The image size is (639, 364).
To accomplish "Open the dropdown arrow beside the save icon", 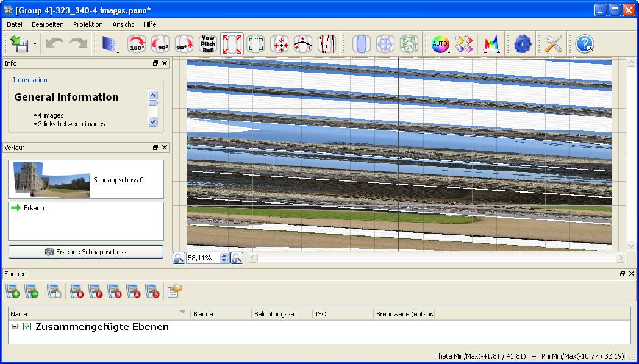I will click(35, 45).
